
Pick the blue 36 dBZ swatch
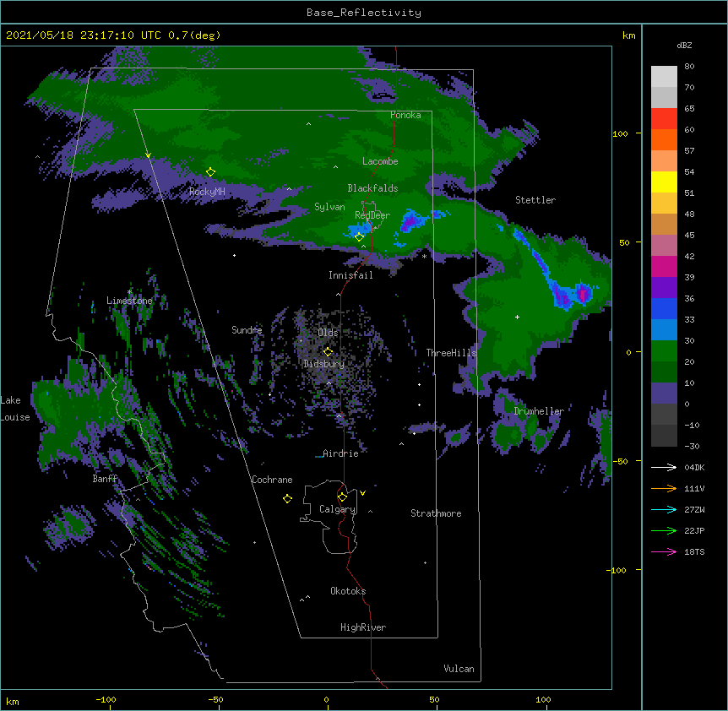[x=664, y=308]
